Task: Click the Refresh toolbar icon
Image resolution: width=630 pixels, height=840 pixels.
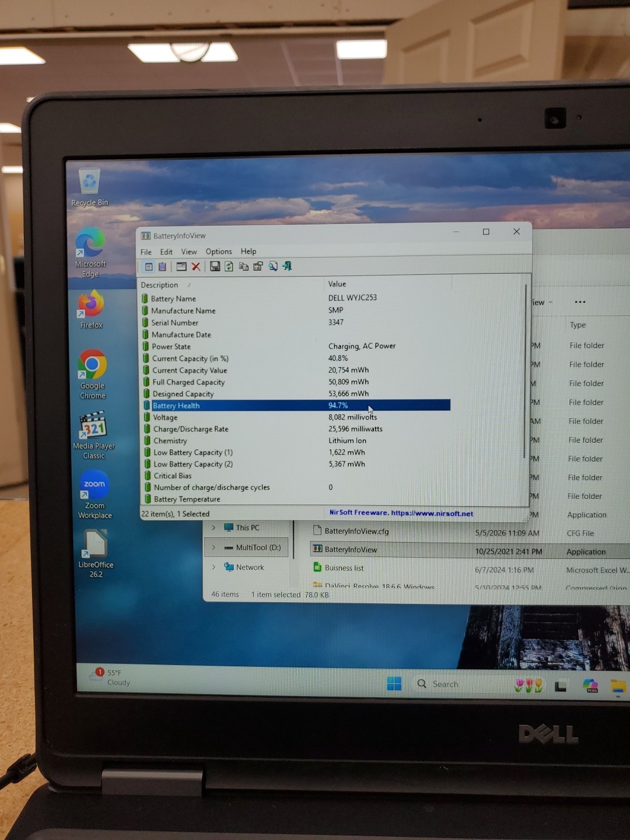Action: [x=229, y=267]
